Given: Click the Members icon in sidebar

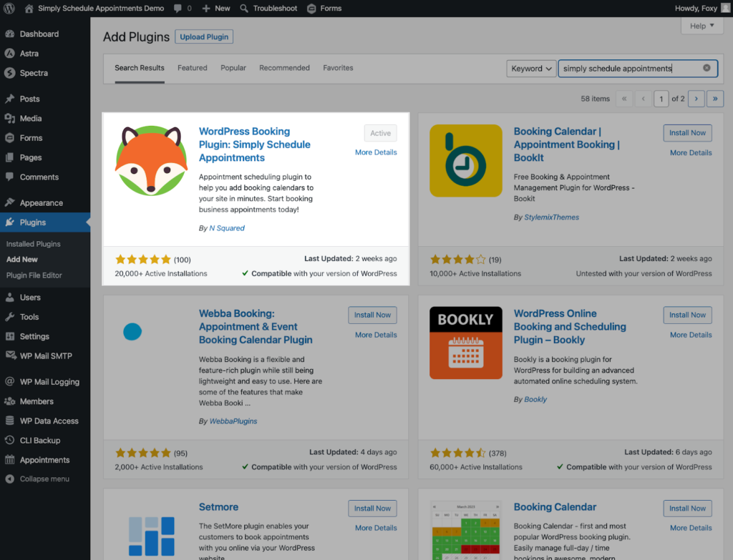Looking at the screenshot, I should [x=10, y=401].
